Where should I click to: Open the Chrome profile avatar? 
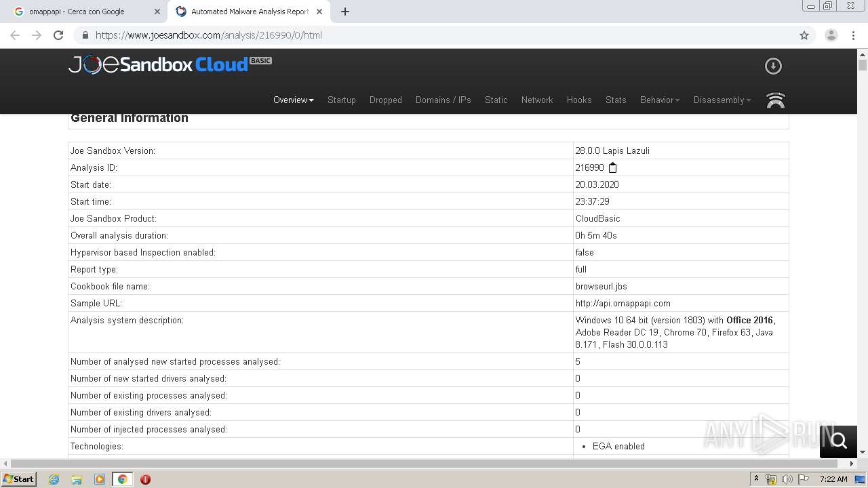click(x=831, y=35)
